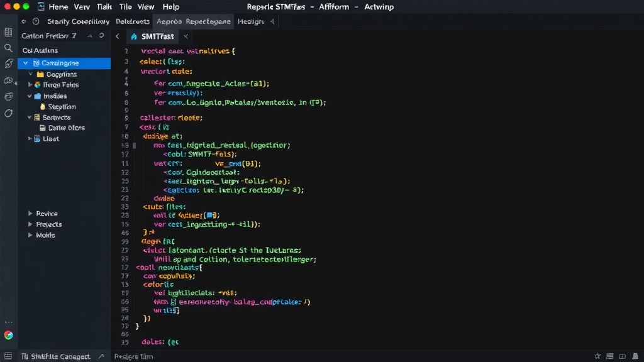This screenshot has height=362, width=644.
Task: Open the Tlails menu
Action: pos(104,6)
